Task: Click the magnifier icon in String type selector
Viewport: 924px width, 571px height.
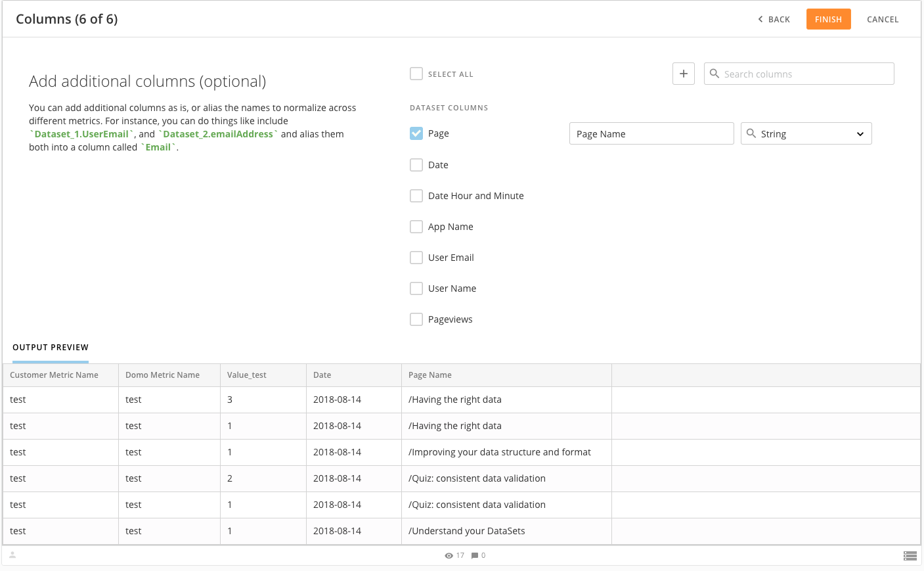Action: coord(751,133)
